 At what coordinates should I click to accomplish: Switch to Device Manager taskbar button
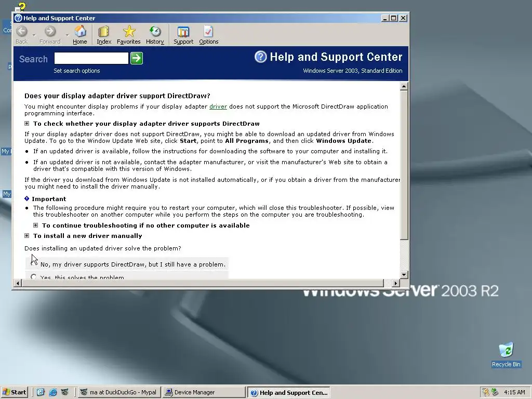204,392
